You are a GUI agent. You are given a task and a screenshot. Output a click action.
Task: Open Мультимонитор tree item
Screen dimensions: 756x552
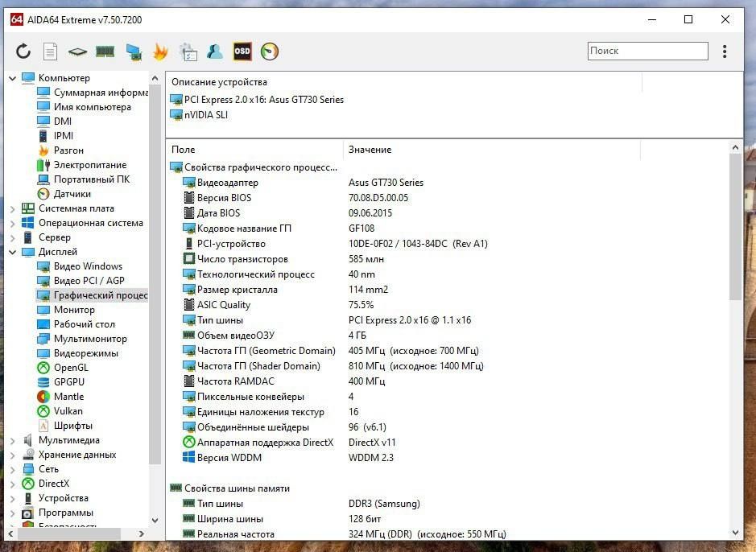click(82, 338)
